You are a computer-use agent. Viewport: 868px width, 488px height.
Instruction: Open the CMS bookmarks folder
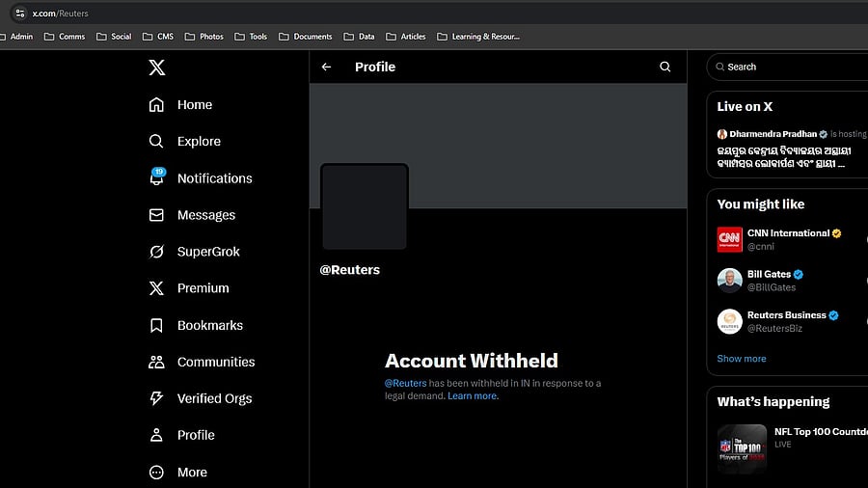click(160, 37)
